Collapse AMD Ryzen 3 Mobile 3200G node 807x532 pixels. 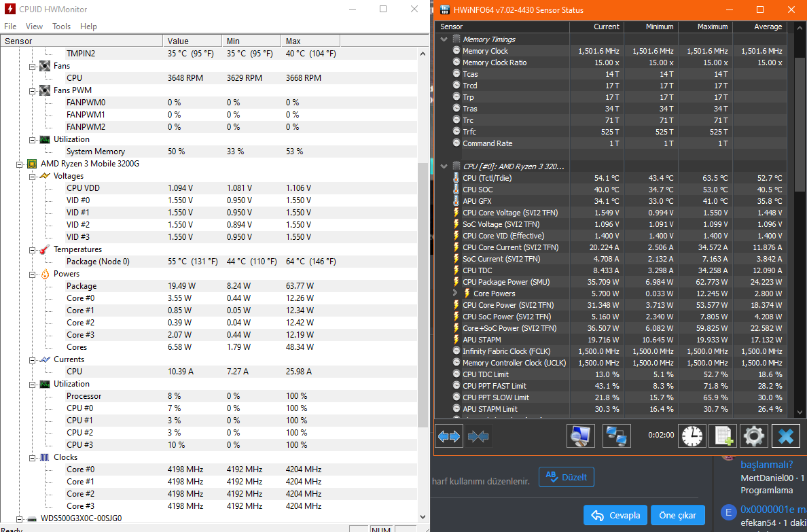click(x=20, y=164)
